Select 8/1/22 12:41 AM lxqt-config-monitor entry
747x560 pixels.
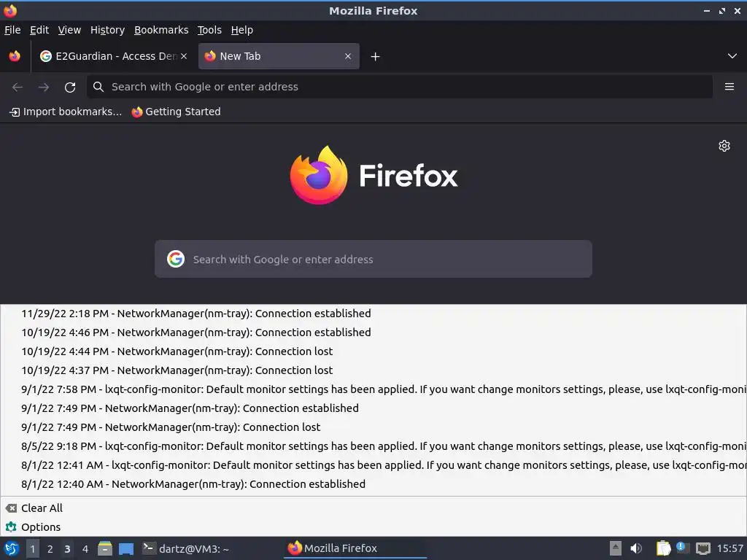[373, 465]
